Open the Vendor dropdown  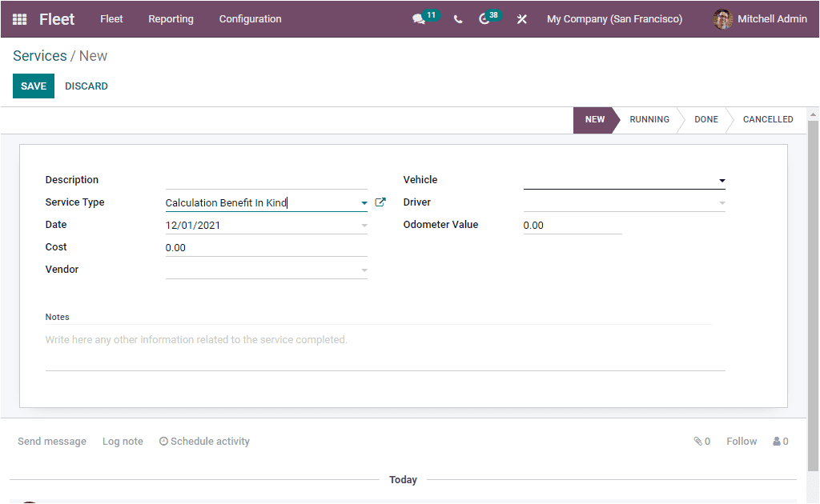[364, 270]
